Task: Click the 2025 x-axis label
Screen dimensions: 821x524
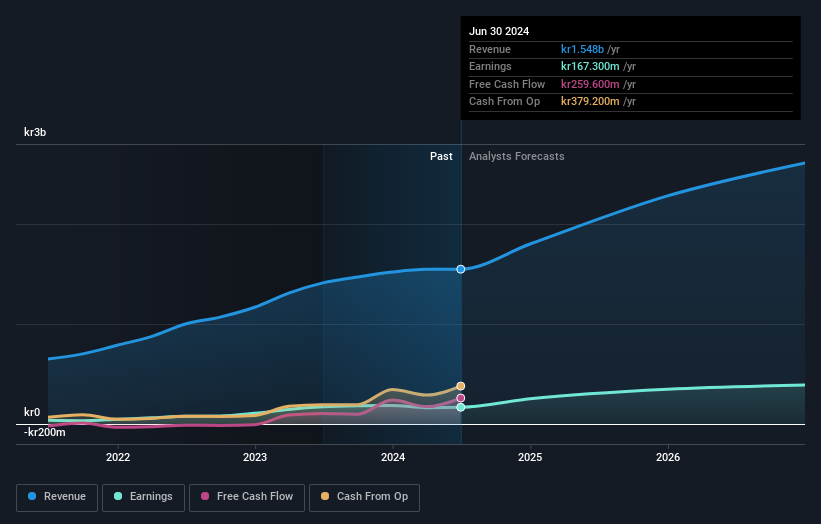Action: coord(530,457)
